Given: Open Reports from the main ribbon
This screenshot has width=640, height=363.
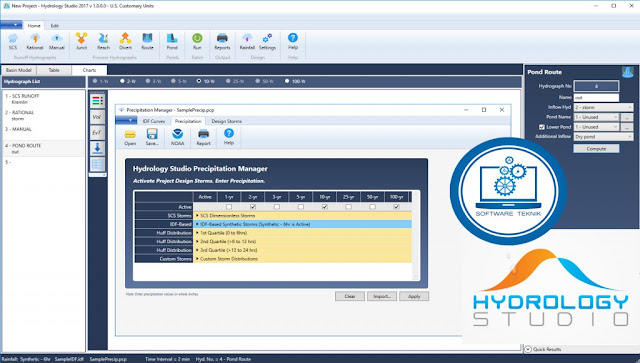Looking at the screenshot, I should click(x=222, y=42).
